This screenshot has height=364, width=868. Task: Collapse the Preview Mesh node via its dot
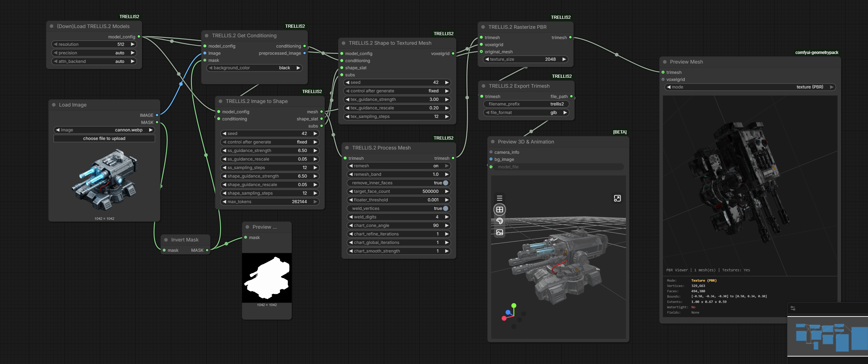[x=665, y=62]
